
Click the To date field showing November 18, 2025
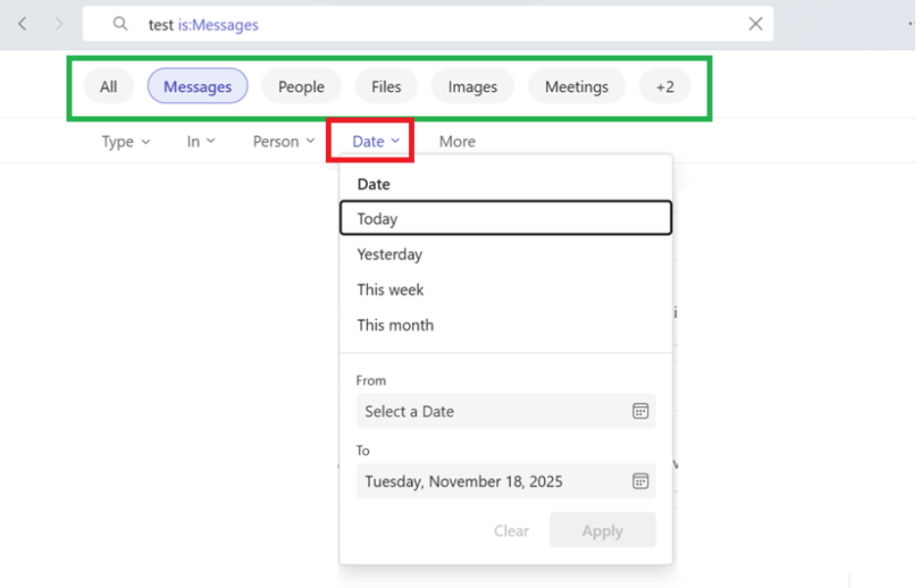coord(506,481)
